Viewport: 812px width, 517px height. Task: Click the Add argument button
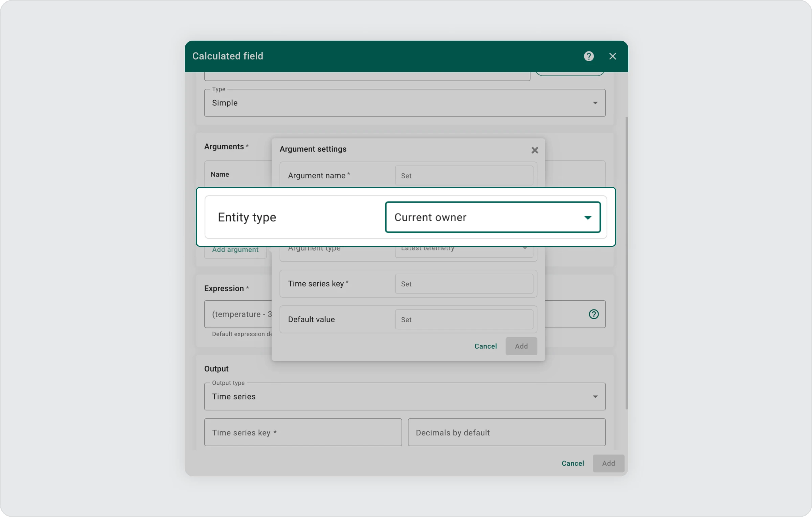[x=235, y=251]
